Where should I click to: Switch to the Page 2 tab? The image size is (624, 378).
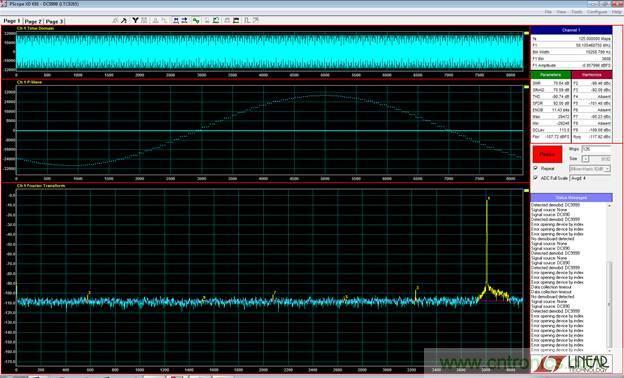tap(33, 21)
